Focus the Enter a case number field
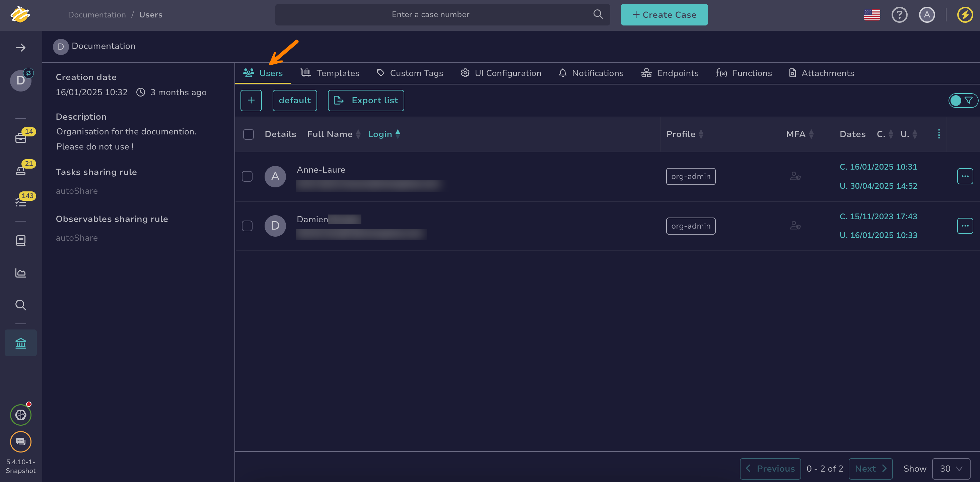The height and width of the screenshot is (482, 980). (442, 15)
